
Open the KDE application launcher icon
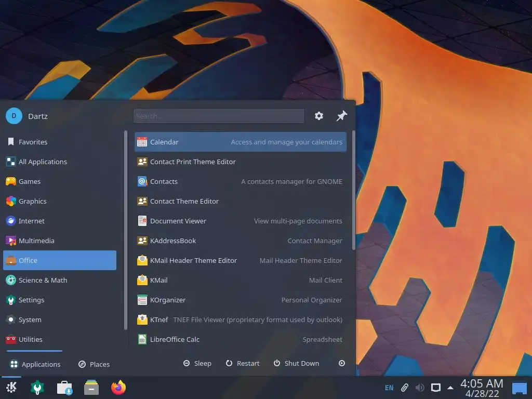pos(11,387)
